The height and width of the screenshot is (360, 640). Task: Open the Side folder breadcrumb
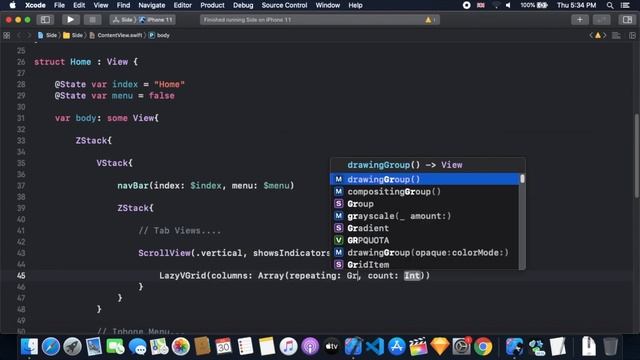coord(73,36)
